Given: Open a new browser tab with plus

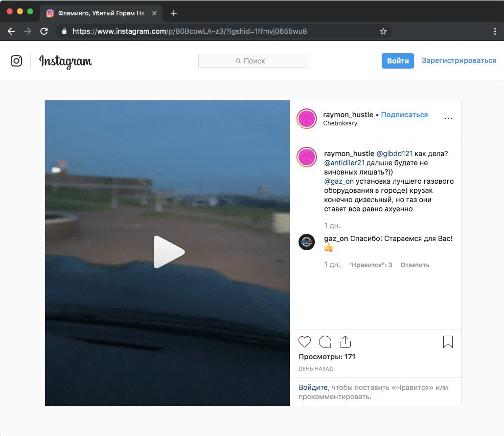Looking at the screenshot, I should 174,13.
